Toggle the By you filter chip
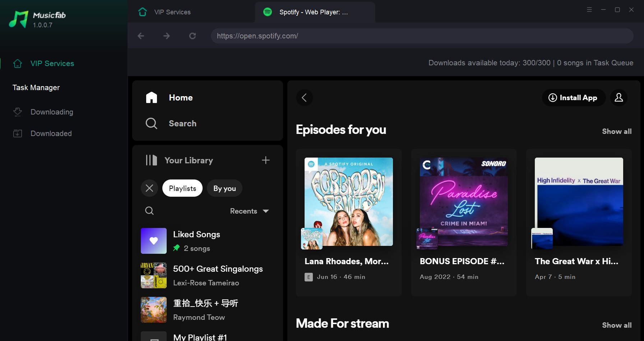The height and width of the screenshot is (341, 644). 224,188
